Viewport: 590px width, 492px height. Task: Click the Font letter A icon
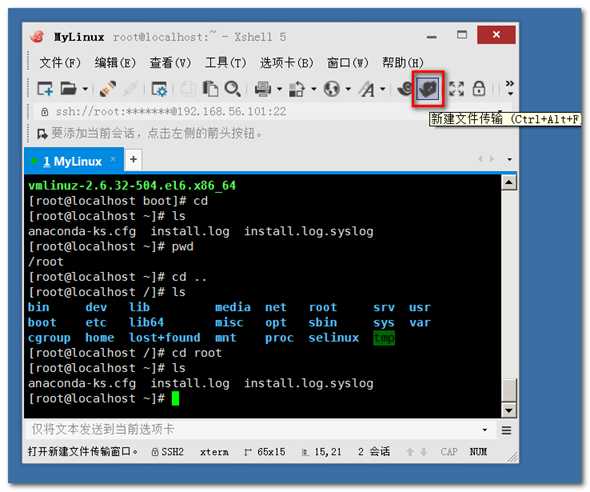point(367,89)
